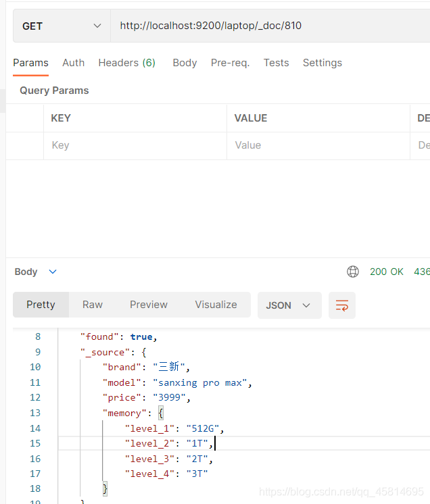Switch to the Auth tab
The image size is (430, 504).
click(73, 63)
